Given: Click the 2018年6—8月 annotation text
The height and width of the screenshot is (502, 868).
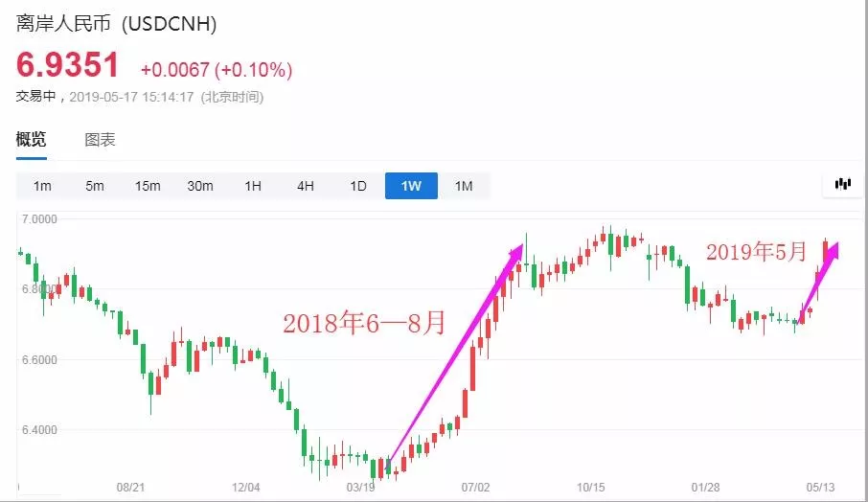Looking at the screenshot, I should coord(364,323).
